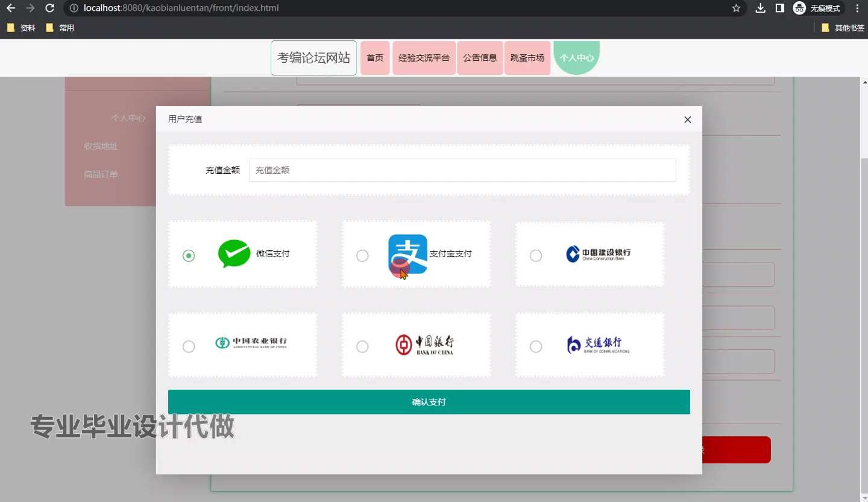View site information icon in address bar
Image resolution: width=868 pixels, height=502 pixels.
click(x=74, y=8)
